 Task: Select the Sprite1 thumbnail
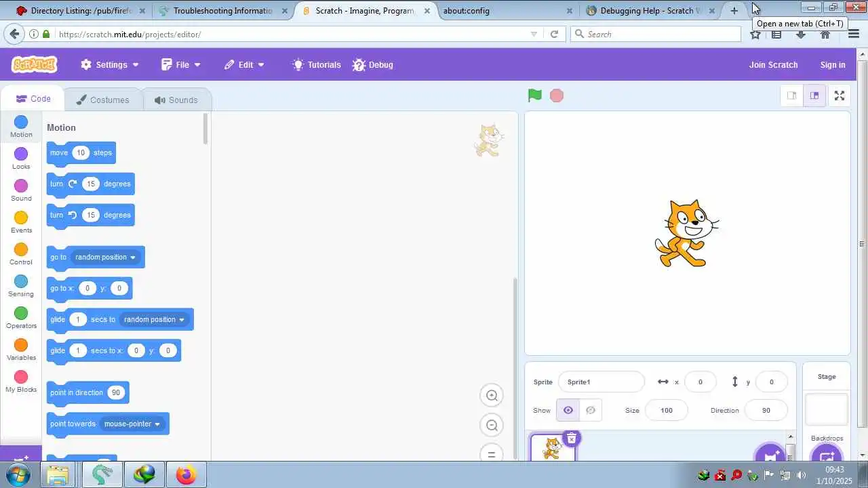[553, 449]
